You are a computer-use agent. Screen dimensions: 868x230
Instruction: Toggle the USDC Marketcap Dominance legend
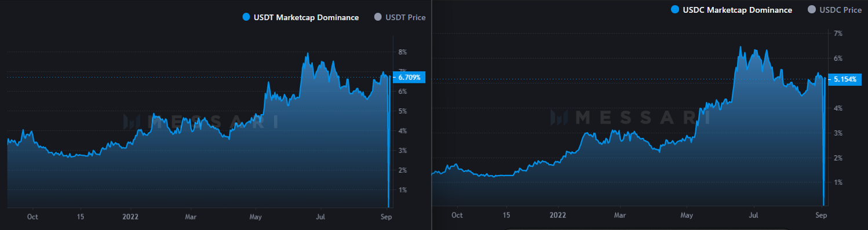[x=731, y=10]
